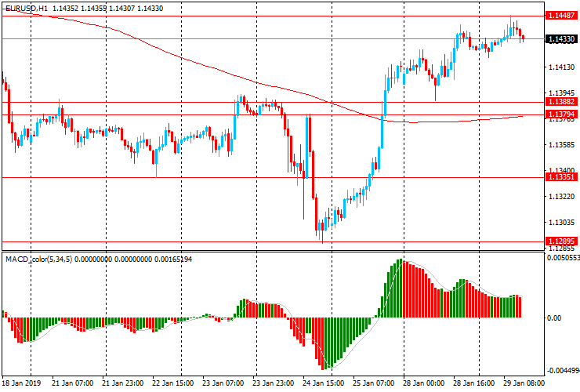Viewport: 580px width, 392px height.
Task: Click the last close value 1.14330 in chart header
Action: pos(150,8)
